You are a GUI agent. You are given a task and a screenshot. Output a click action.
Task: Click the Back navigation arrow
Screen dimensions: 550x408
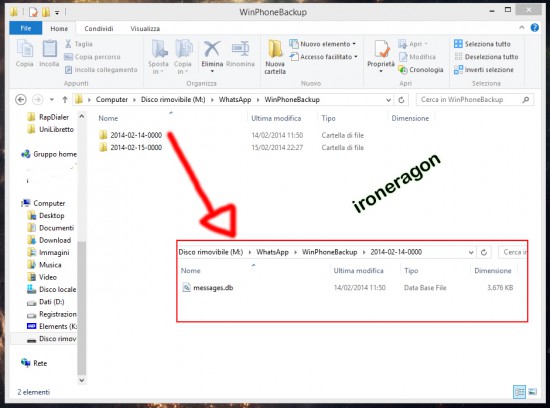coord(21,100)
